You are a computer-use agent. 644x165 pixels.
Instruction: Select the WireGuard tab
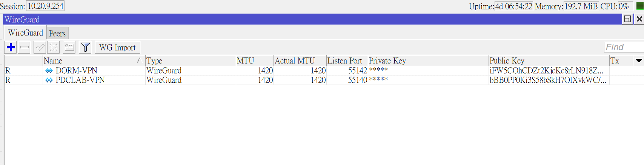pyautogui.click(x=26, y=33)
